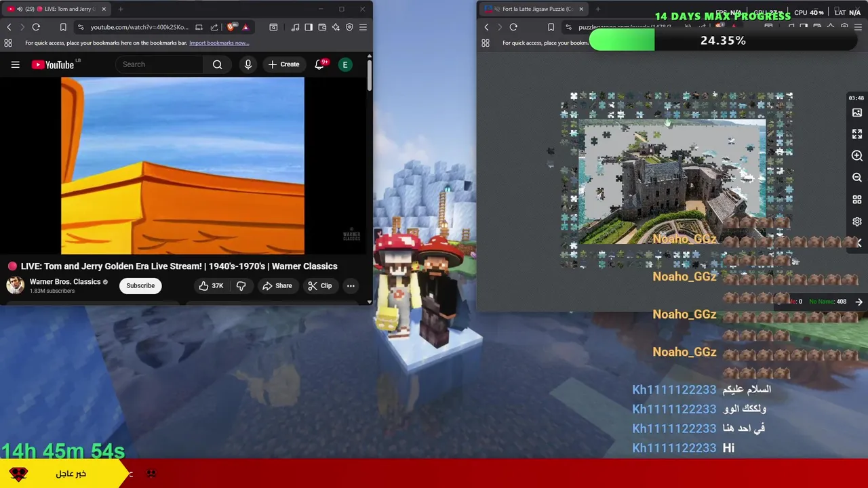Open YouTube notifications bell
Image resolution: width=868 pixels, height=488 pixels.
(319, 64)
